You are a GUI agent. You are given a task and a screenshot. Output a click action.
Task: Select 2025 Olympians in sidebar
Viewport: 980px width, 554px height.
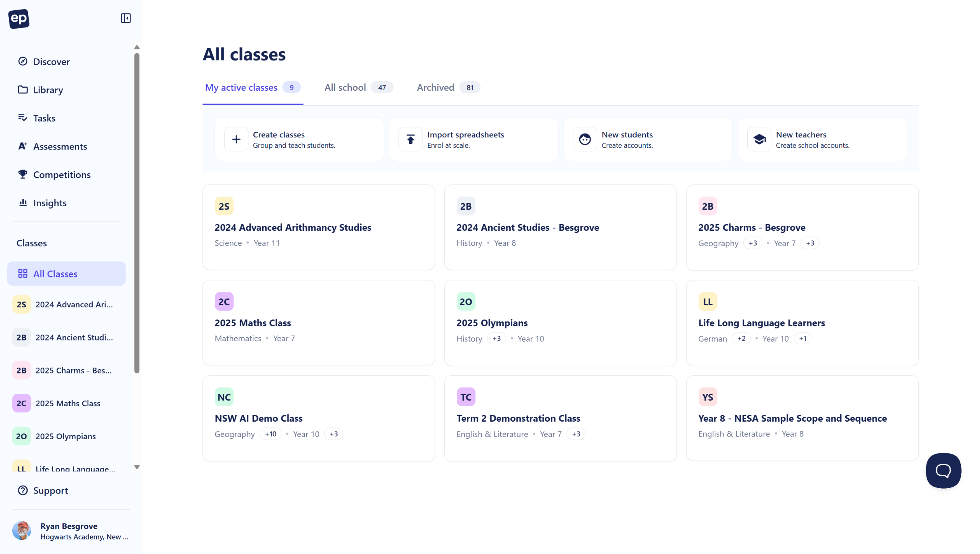[66, 436]
